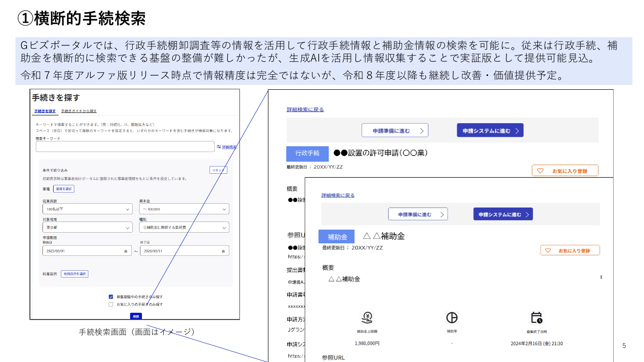Image resolution: width=644 pixels, height=362 pixels.
Task: Open the 資本金 dropdown
Action: tap(184, 209)
